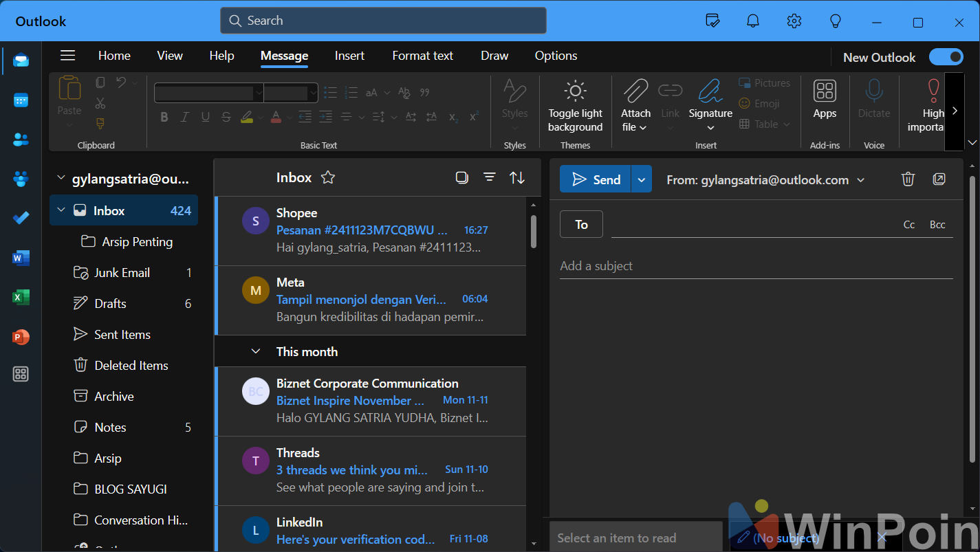The image size is (980, 552).
Task: Click the To recipients button
Action: tap(581, 224)
